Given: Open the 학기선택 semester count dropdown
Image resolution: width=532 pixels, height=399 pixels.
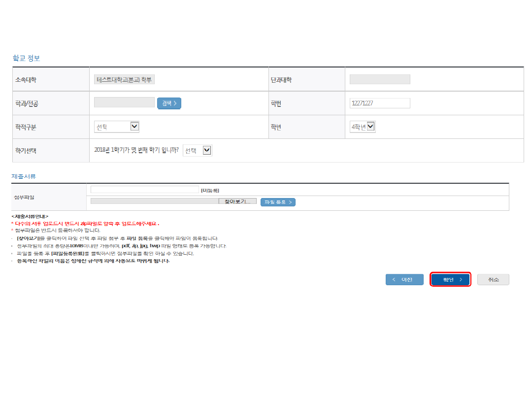Looking at the screenshot, I should [x=198, y=151].
